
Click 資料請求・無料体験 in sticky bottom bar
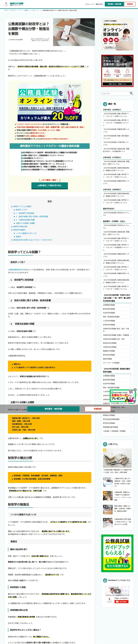53,409
